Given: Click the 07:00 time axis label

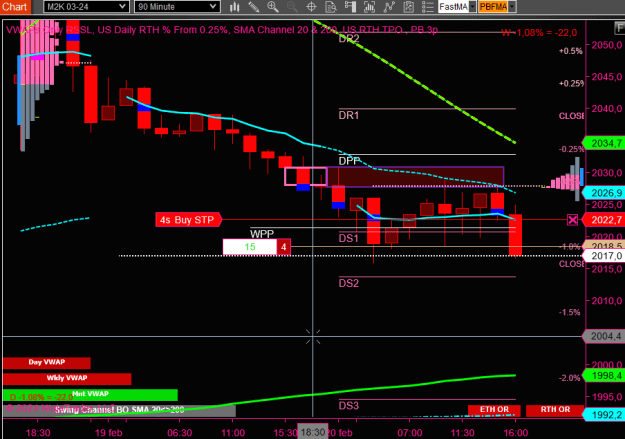Looking at the screenshot, I should 410,433.
